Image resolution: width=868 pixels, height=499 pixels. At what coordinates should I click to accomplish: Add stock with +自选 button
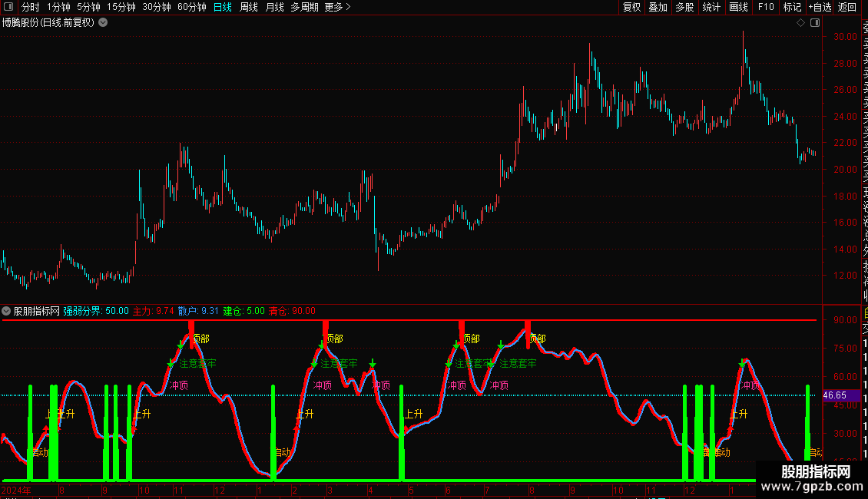click(x=820, y=7)
